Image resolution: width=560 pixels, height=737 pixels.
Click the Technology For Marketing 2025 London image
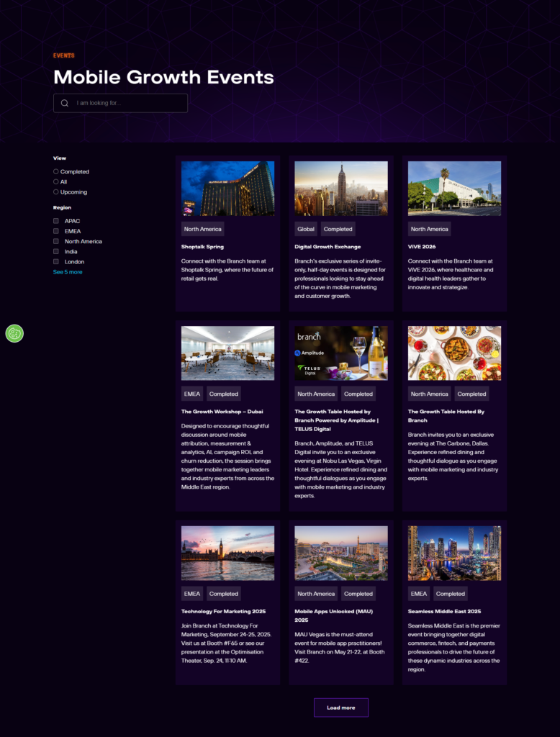(x=227, y=553)
